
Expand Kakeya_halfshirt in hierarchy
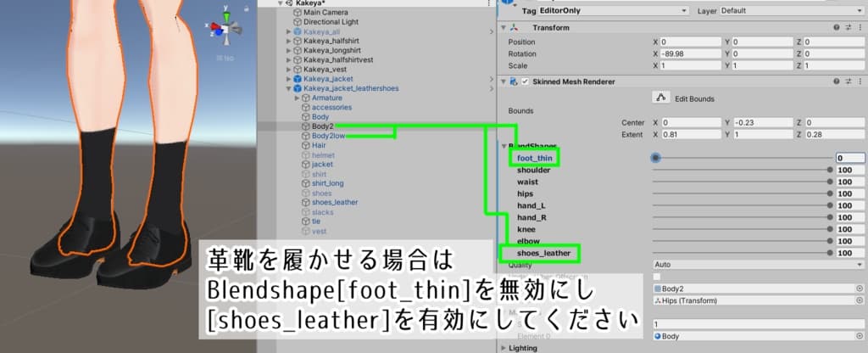[x=288, y=41]
